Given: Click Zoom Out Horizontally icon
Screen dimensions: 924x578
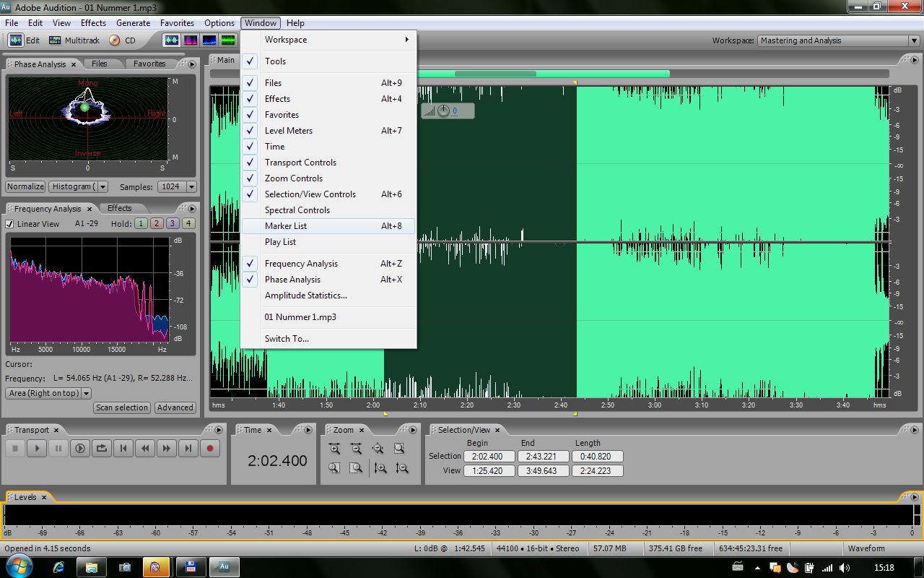Looking at the screenshot, I should click(x=356, y=449).
